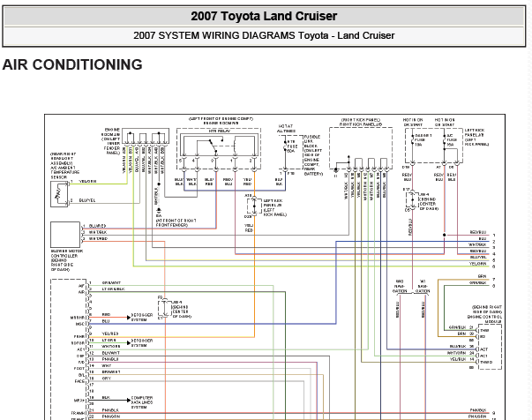Click the blower motor controller box
The image size is (532, 420).
(x=65, y=235)
